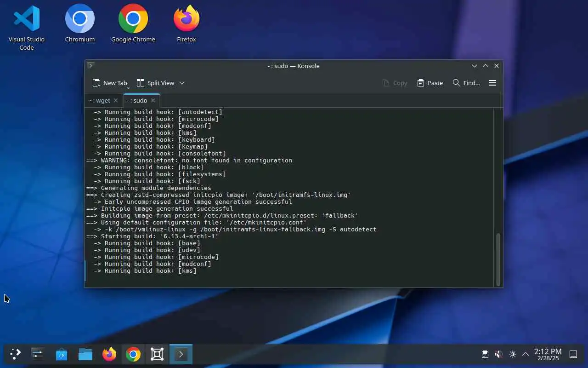The image size is (588, 368).
Task: Click the Split View toolbar button
Action: pyautogui.click(x=156, y=83)
